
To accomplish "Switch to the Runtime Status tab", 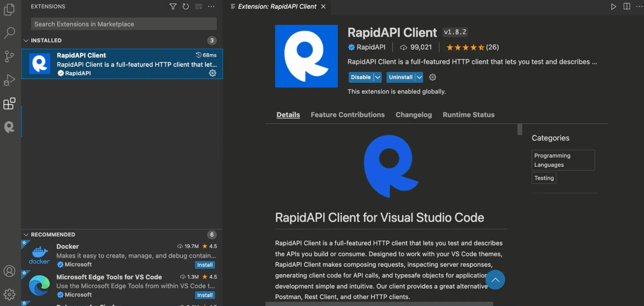I will tap(469, 115).
